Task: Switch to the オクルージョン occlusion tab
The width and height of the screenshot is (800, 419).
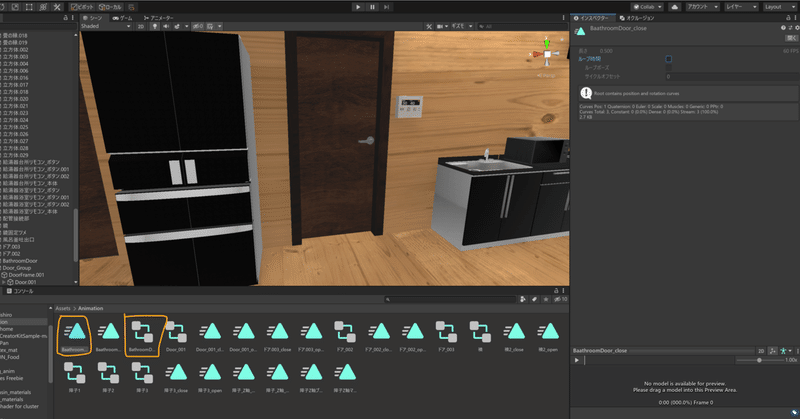Action: pos(637,18)
